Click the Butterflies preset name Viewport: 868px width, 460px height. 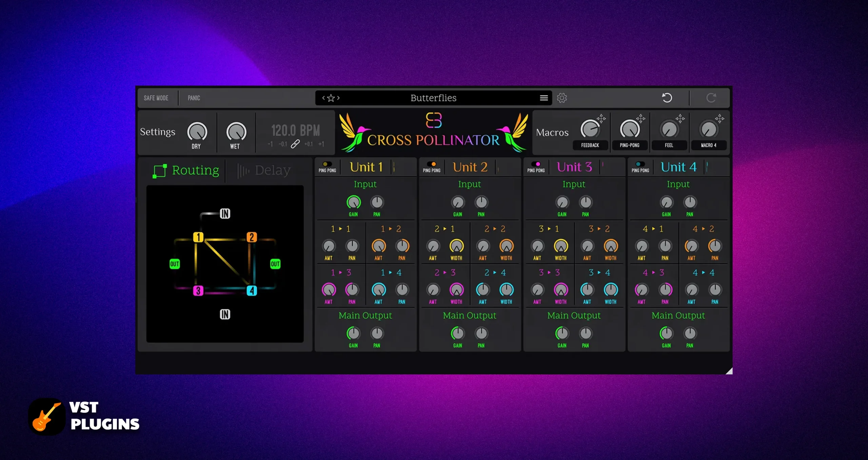[x=433, y=98]
